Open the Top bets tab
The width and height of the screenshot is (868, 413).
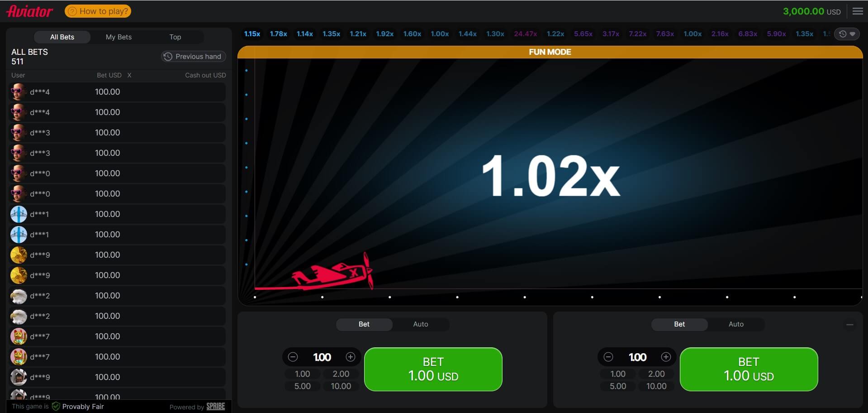pos(175,37)
